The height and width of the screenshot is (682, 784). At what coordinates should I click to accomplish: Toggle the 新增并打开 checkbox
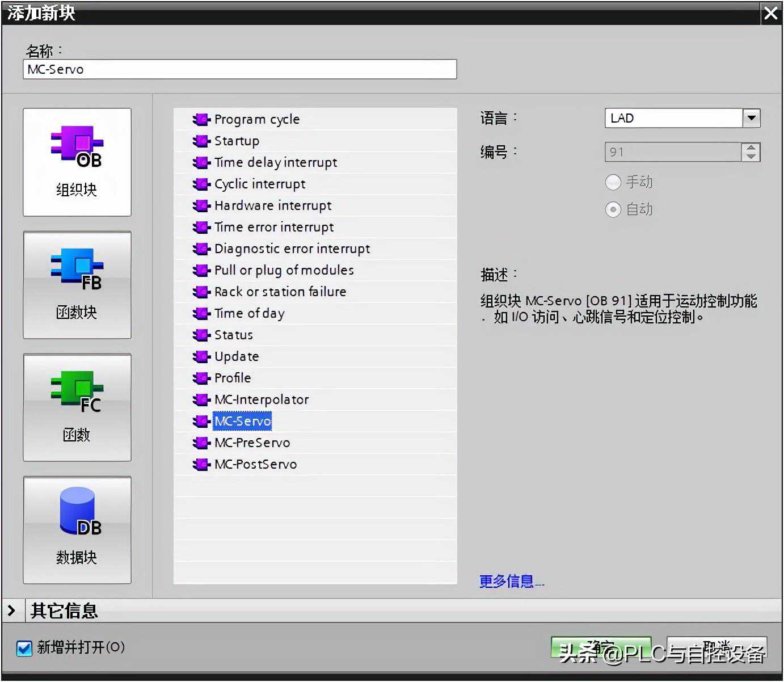click(24, 648)
